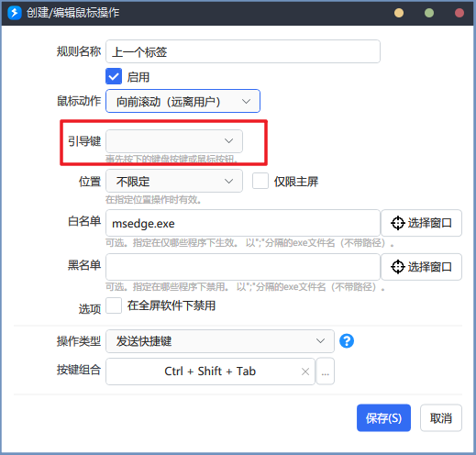This screenshot has height=455, width=476.
Task: Click the 取消 button
Action: click(x=441, y=417)
